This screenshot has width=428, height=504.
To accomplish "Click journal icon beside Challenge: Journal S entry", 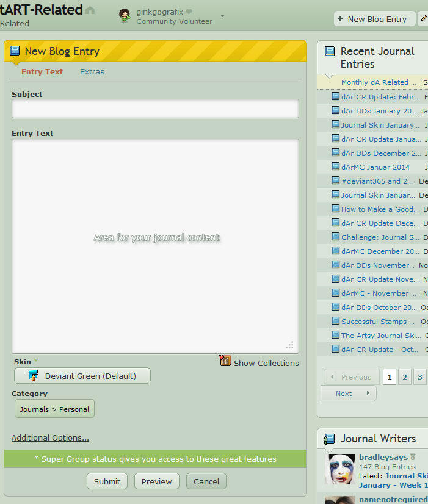I will click(335, 236).
